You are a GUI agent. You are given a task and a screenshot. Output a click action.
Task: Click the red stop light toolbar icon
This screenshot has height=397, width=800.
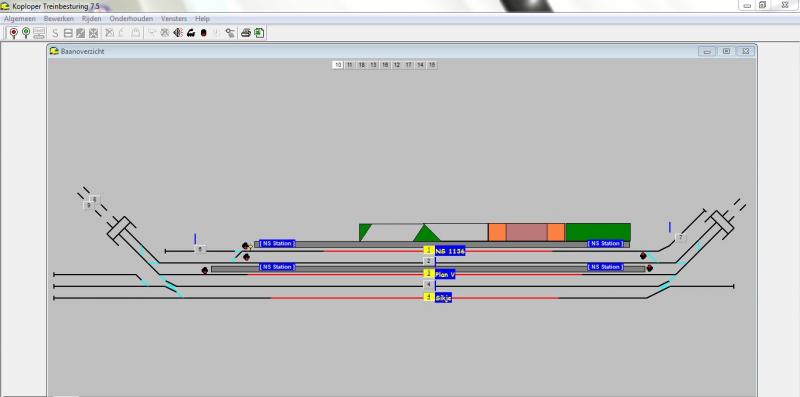(204, 33)
